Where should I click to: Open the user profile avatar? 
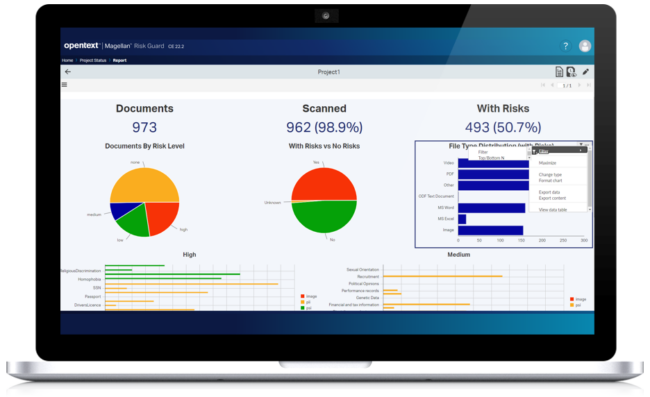(585, 46)
